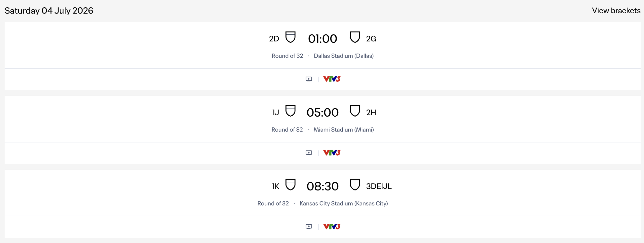Screen dimensions: 644x243
Task: Click Kansas City Stadium venue text
Action: pos(344,204)
